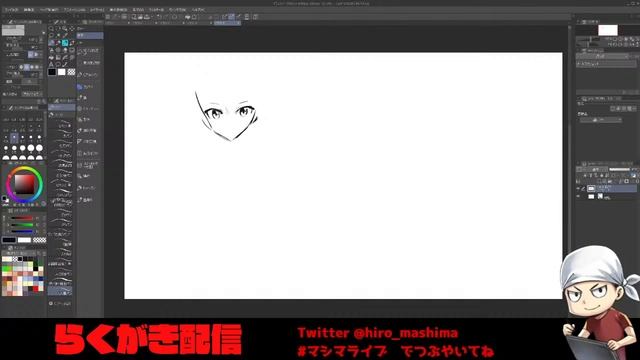Viewport: 640px width, 360px height.
Task: Select the largest brush size circle in the size row
Action: [39, 148]
